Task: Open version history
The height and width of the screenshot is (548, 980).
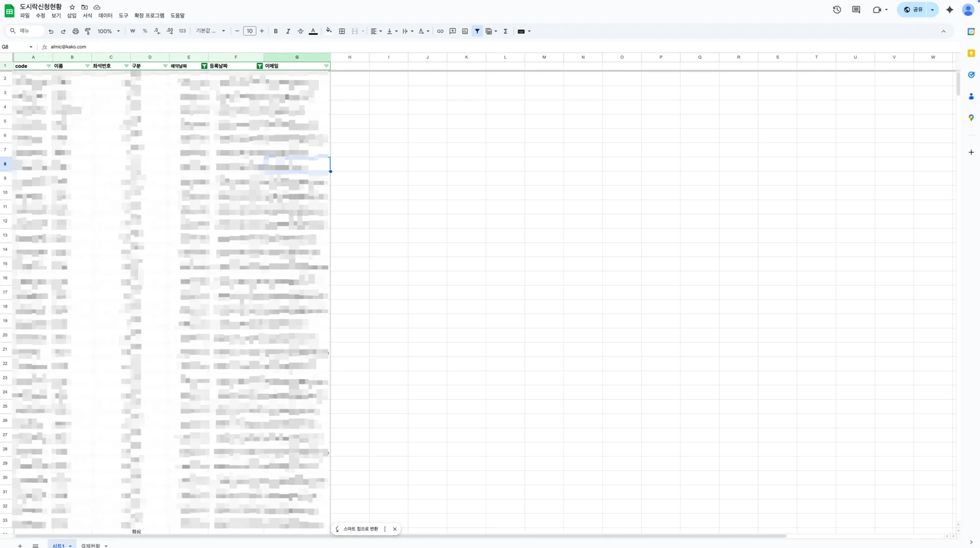Action: (x=837, y=10)
